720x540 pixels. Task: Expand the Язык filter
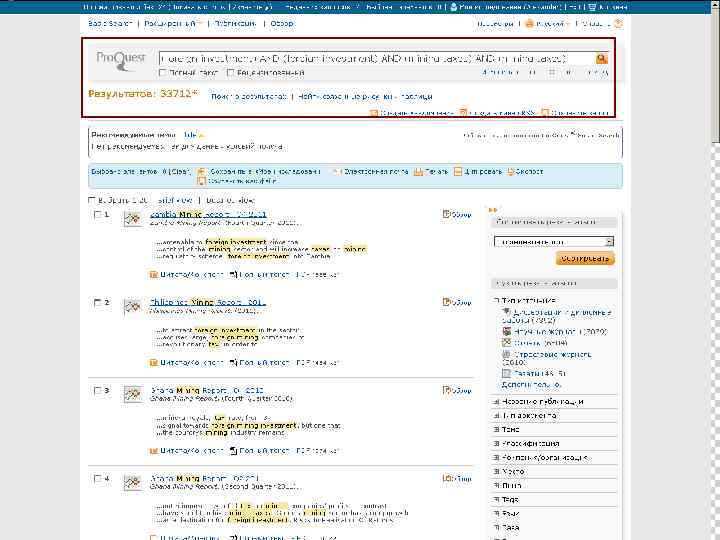[496, 514]
